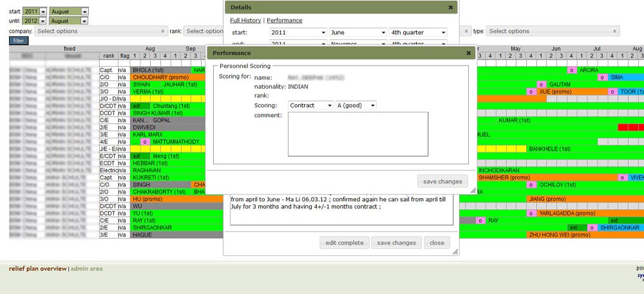Click the flag column header

124,56
